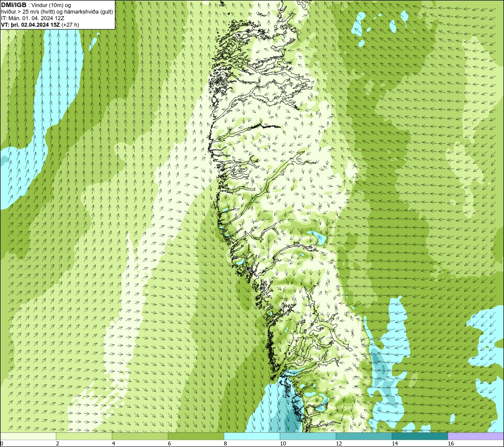Click the '6' legend scale label
Image resolution: width=504 pixels, height=447 pixels.
coord(169,444)
